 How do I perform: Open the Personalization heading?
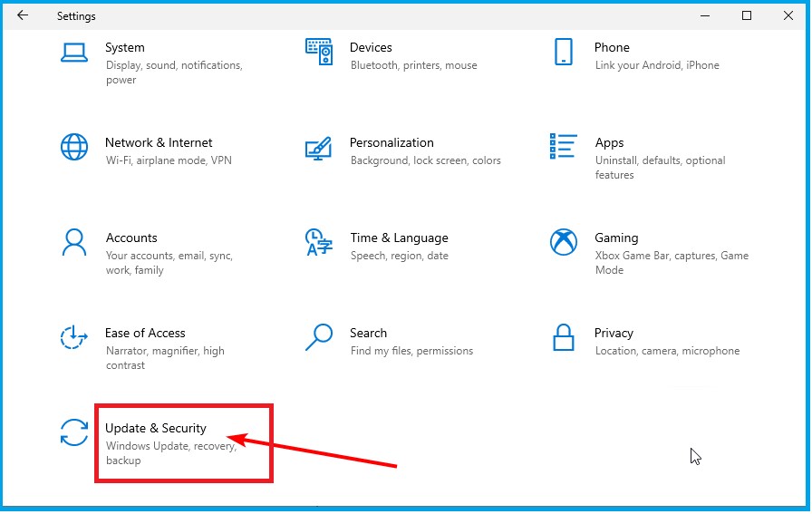click(391, 142)
